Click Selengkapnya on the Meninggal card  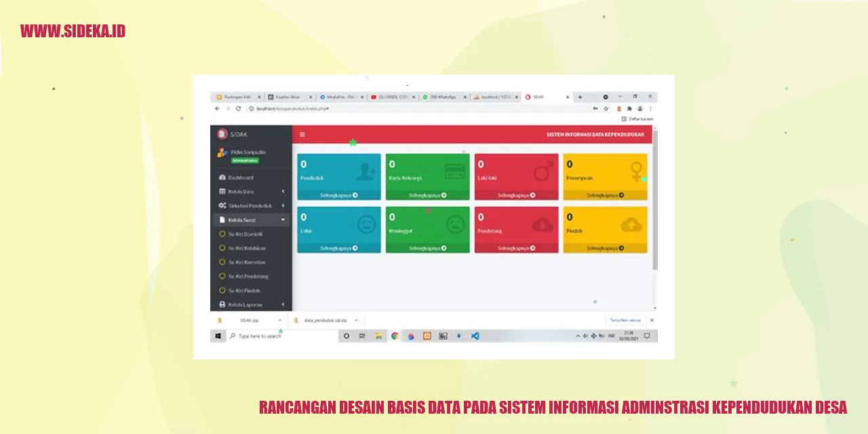coord(428,248)
